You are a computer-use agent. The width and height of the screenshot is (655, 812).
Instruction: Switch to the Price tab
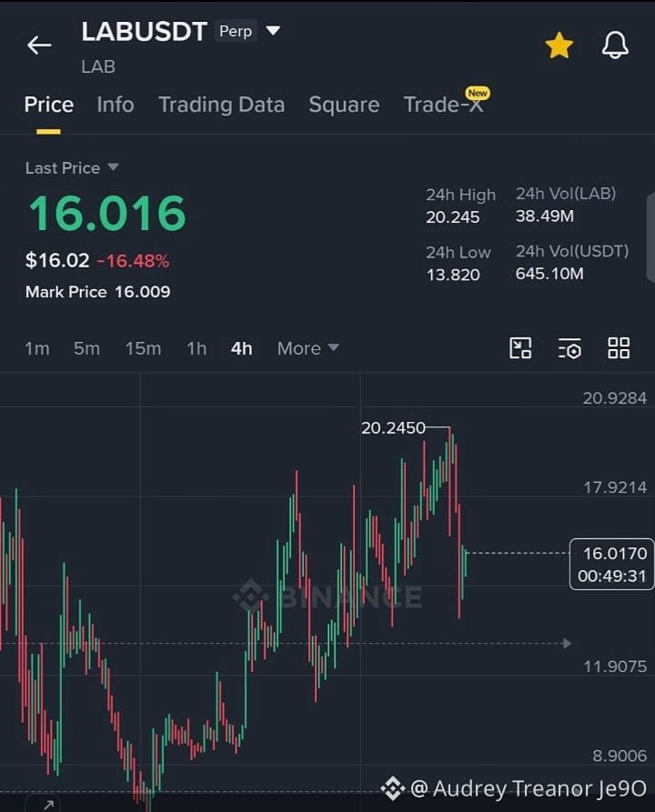49,105
